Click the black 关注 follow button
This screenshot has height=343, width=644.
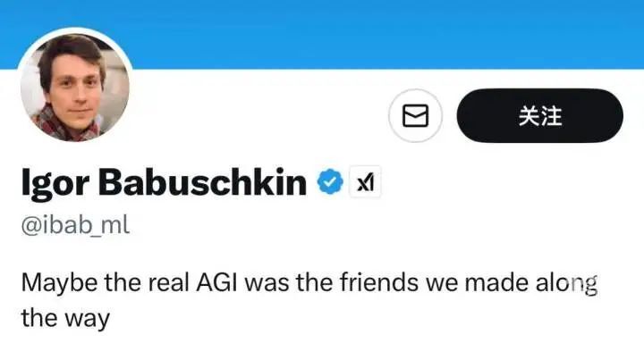539,116
